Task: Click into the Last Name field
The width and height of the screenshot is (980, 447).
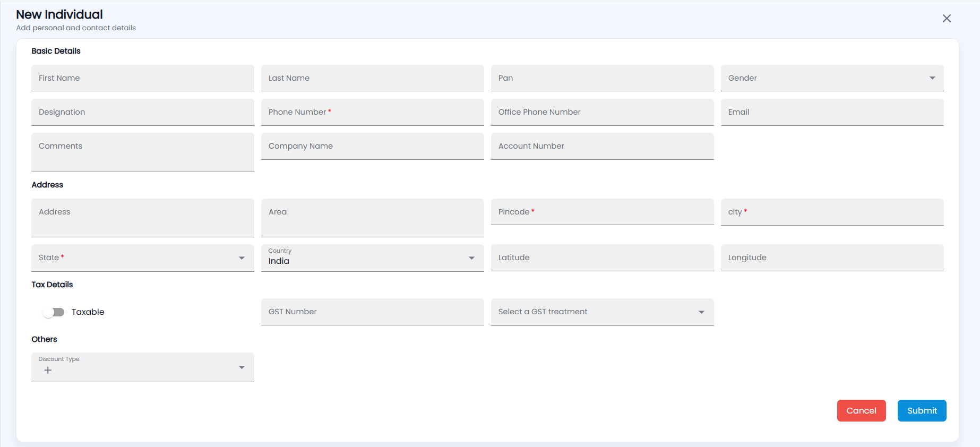Action: [x=372, y=78]
